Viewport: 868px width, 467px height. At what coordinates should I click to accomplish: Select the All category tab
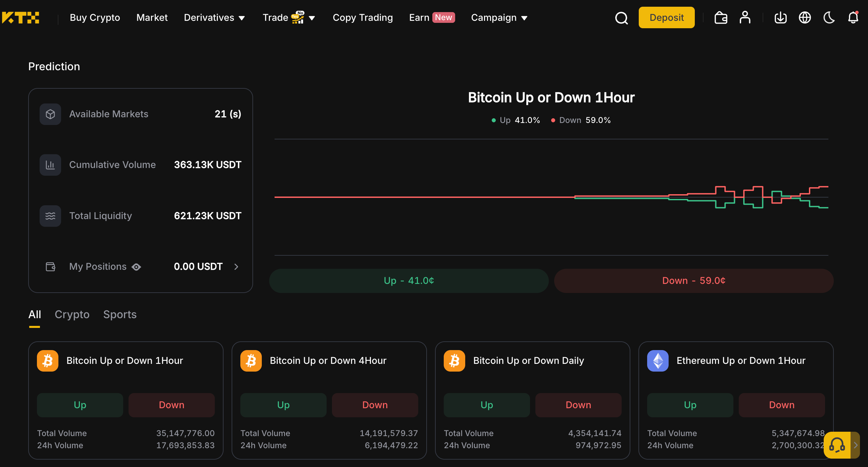tap(35, 314)
